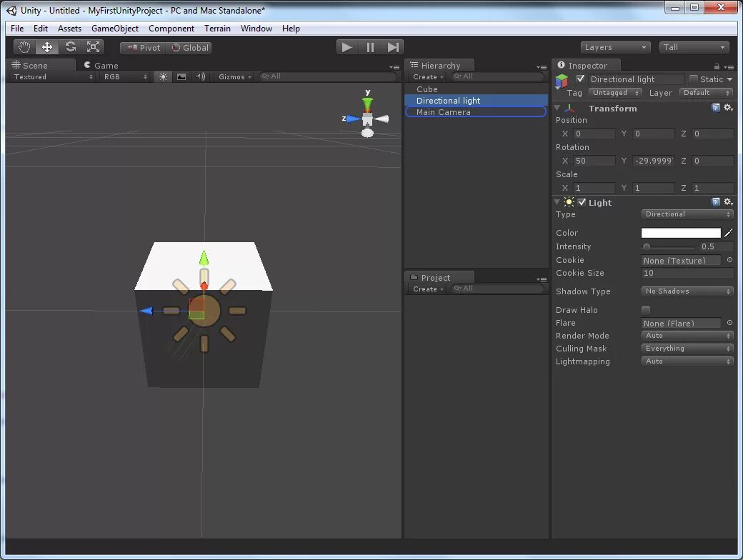
Task: Select Cube in the Hierarchy
Action: [x=477, y=89]
